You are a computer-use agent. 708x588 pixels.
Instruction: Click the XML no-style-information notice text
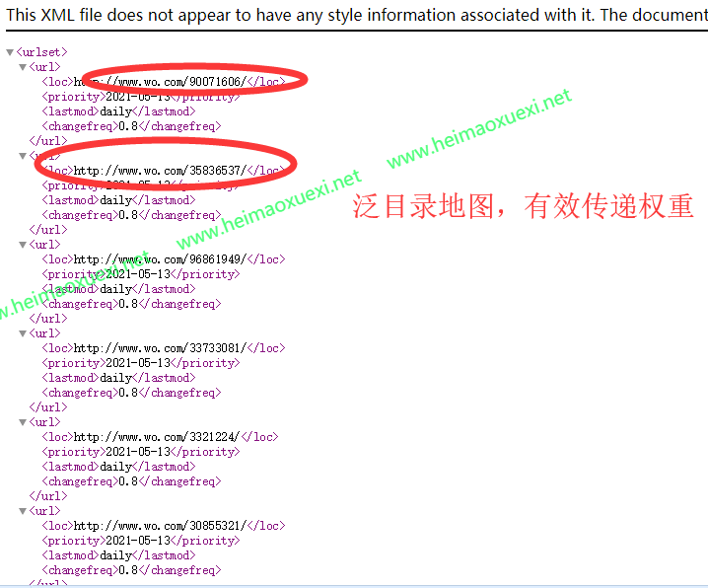point(355,15)
